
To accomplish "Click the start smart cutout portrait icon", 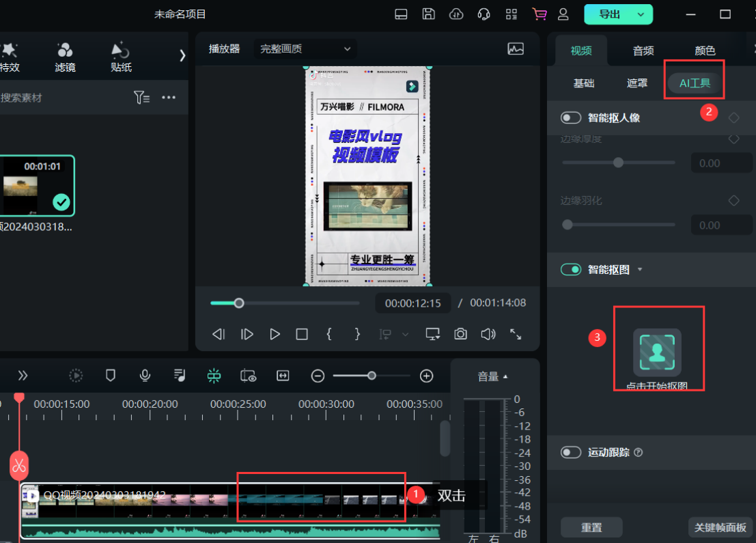I will [657, 352].
